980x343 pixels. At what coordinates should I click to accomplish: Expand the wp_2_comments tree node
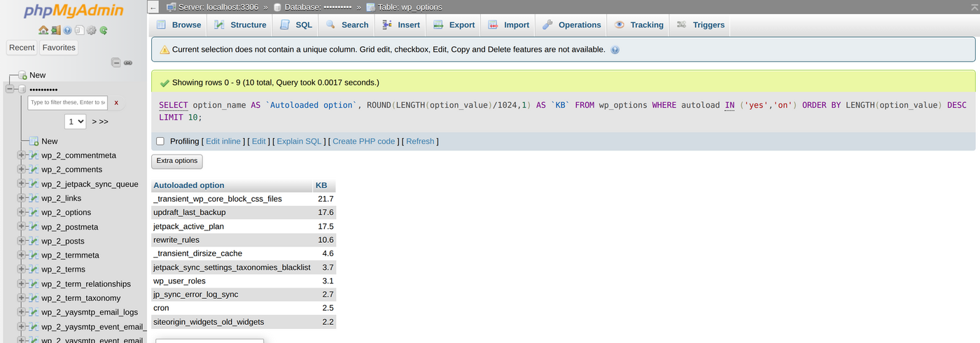(x=21, y=169)
